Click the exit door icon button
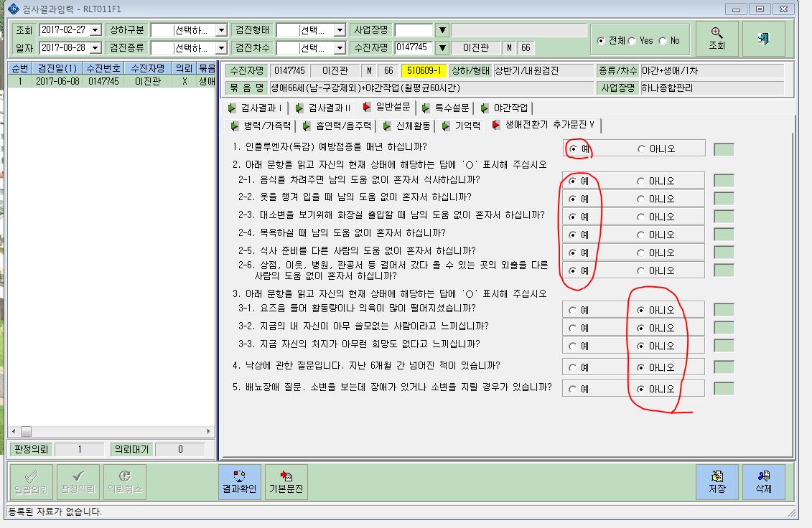This screenshot has width=812, height=528. [x=763, y=39]
